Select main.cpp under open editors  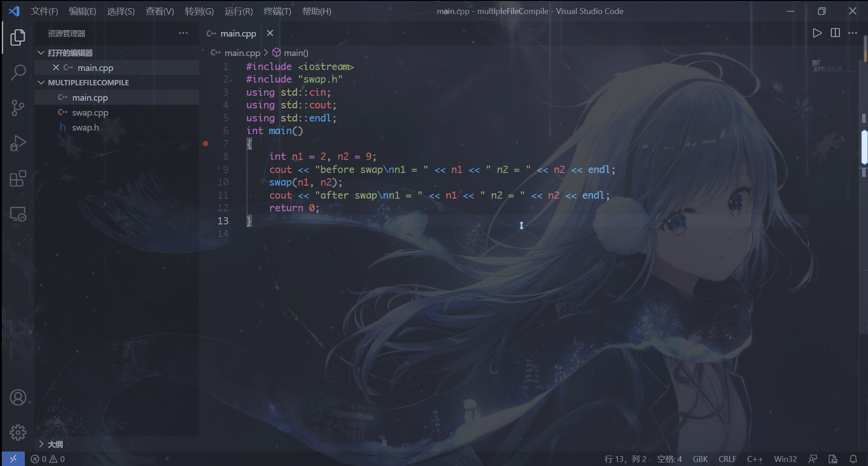click(x=117, y=67)
